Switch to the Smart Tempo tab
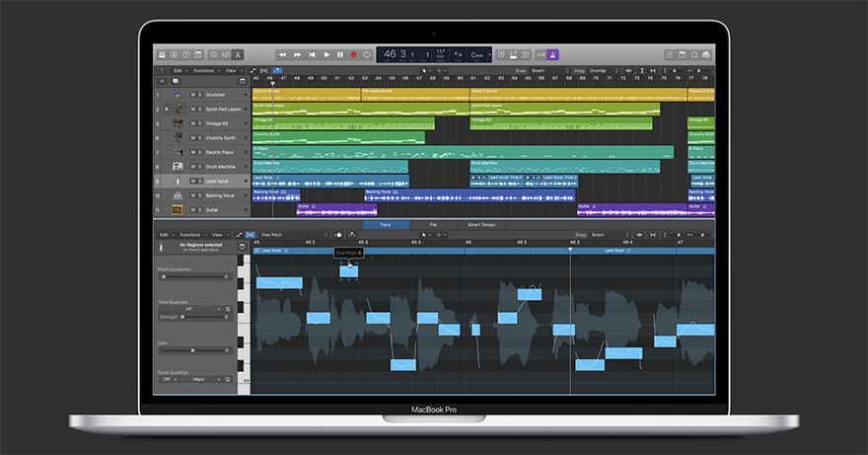The width and height of the screenshot is (868, 455). tap(481, 225)
